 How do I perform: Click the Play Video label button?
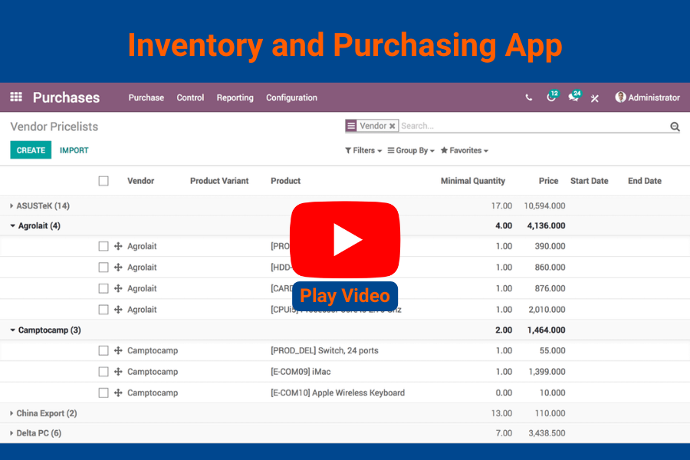[x=345, y=295]
